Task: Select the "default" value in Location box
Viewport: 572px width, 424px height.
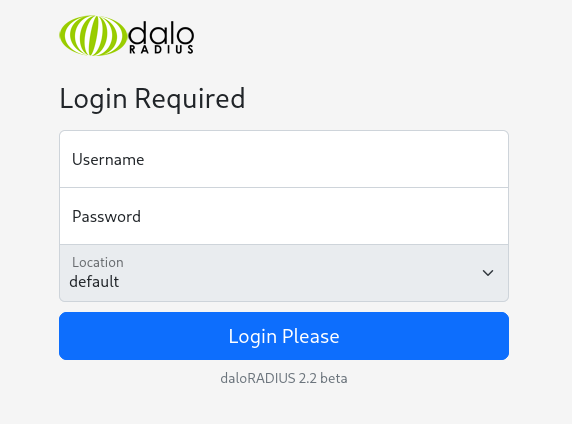Action: 94,282
